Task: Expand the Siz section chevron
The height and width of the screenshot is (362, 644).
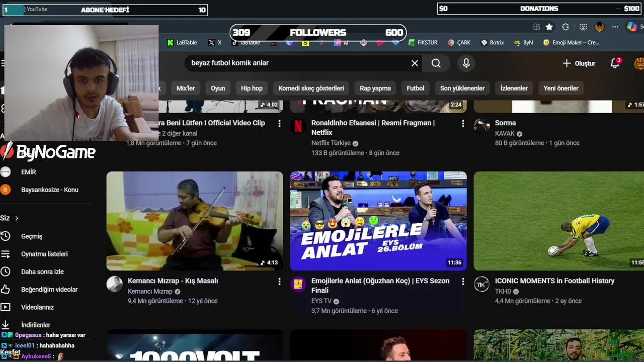Action: click(17, 218)
